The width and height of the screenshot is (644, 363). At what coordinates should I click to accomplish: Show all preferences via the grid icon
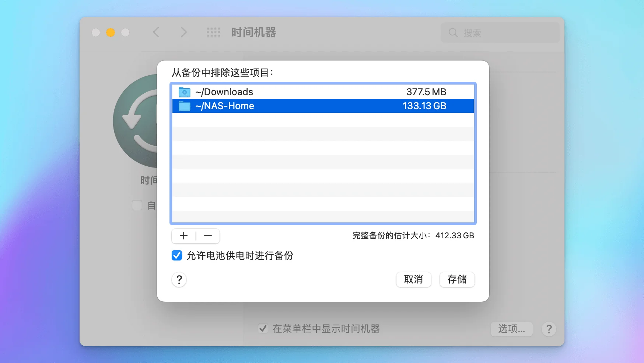coord(213,32)
